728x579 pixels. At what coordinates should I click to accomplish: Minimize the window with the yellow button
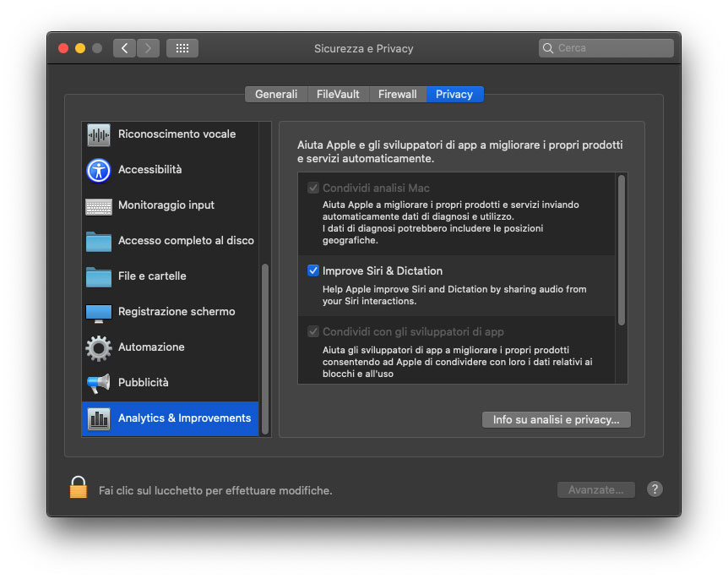(x=80, y=48)
